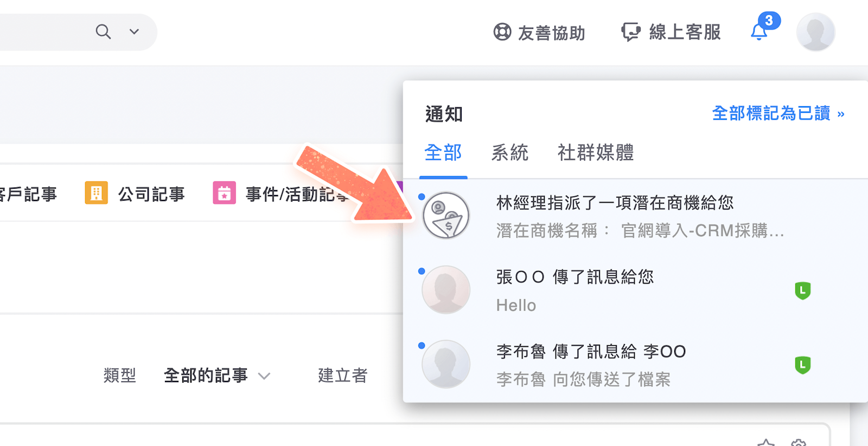This screenshot has height=446, width=868.
Task: Click the LINE badge on 李布魯 message
Action: (802, 365)
